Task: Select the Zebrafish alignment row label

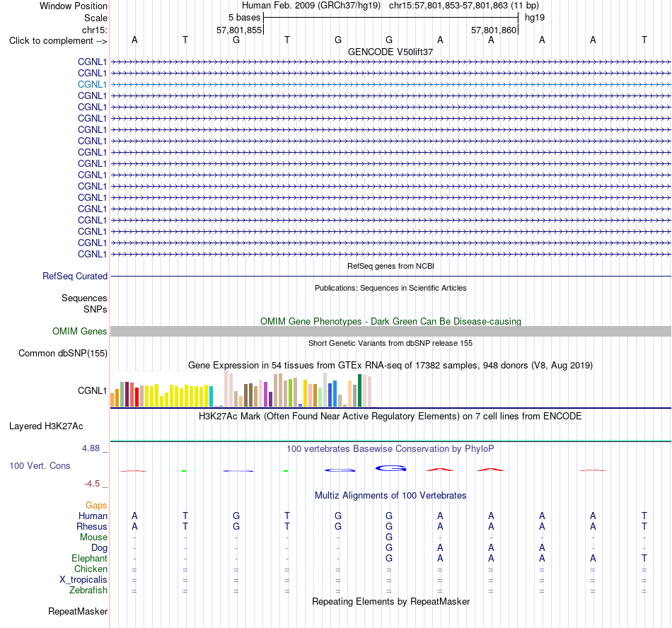Action: [88, 591]
